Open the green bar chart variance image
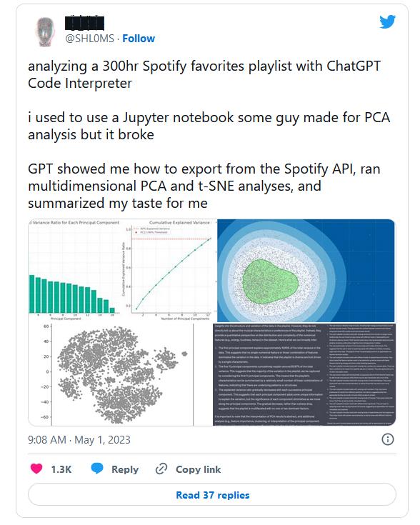This screenshot has height=525, width=420. [74, 269]
